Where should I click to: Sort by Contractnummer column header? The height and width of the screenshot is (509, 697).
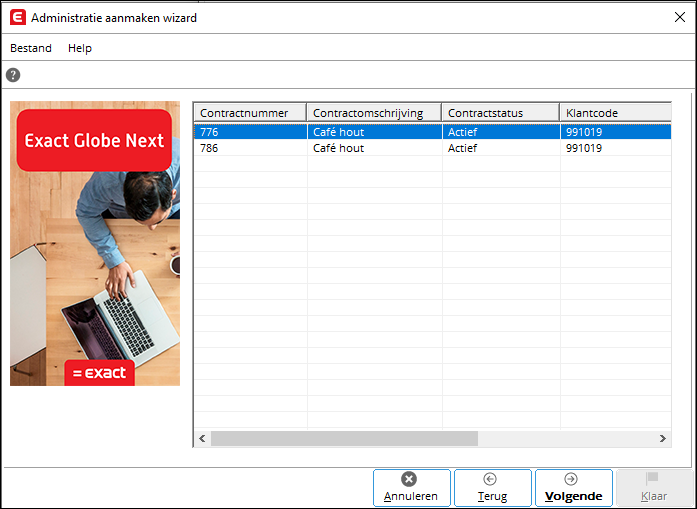[251, 112]
